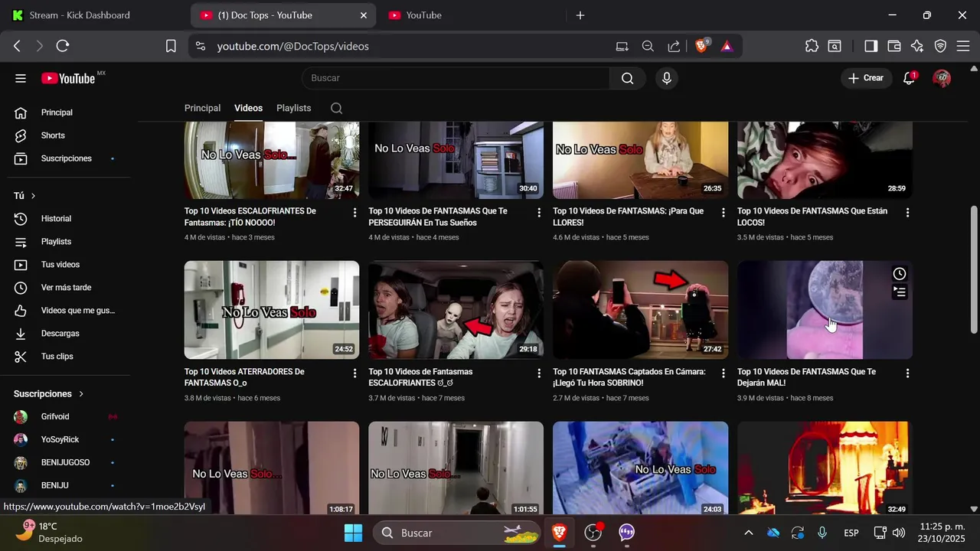
Task: Click the address bar URL
Action: [x=292, y=46]
